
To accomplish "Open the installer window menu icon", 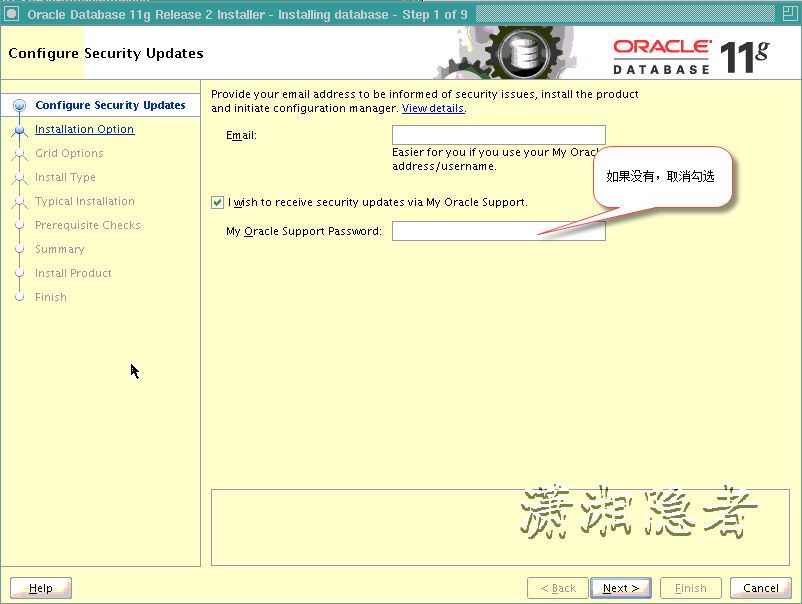I will (10, 13).
